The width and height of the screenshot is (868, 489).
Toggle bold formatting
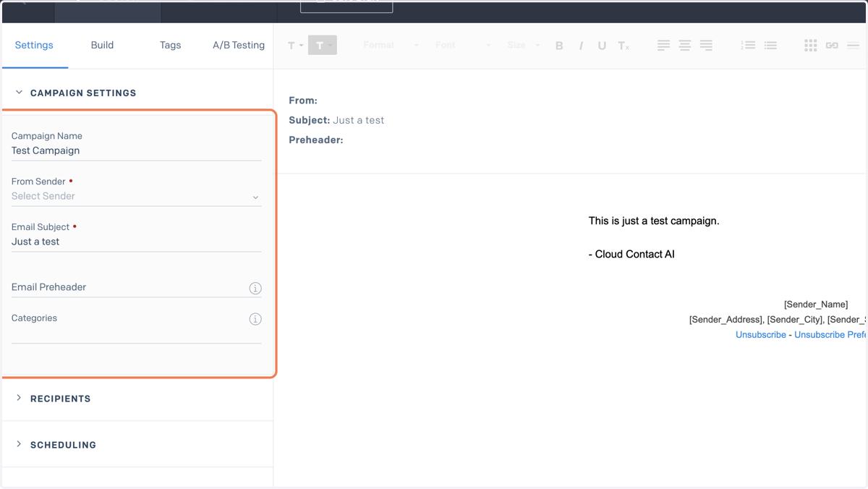tap(559, 45)
